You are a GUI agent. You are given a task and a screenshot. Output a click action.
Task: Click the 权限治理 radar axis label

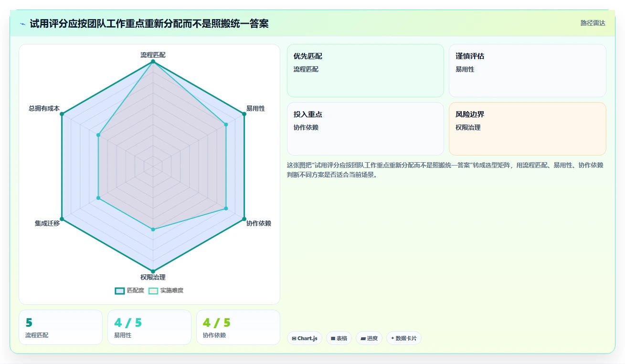coord(153,277)
